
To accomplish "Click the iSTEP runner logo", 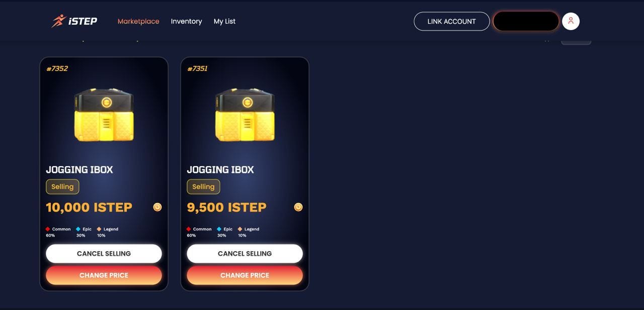I will pyautogui.click(x=74, y=21).
